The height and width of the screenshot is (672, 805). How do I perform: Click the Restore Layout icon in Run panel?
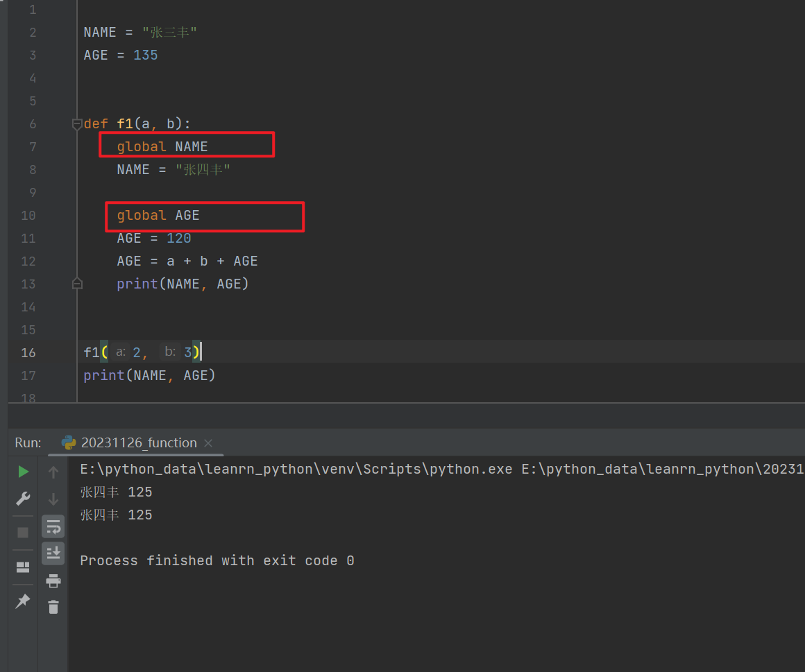pos(23,567)
